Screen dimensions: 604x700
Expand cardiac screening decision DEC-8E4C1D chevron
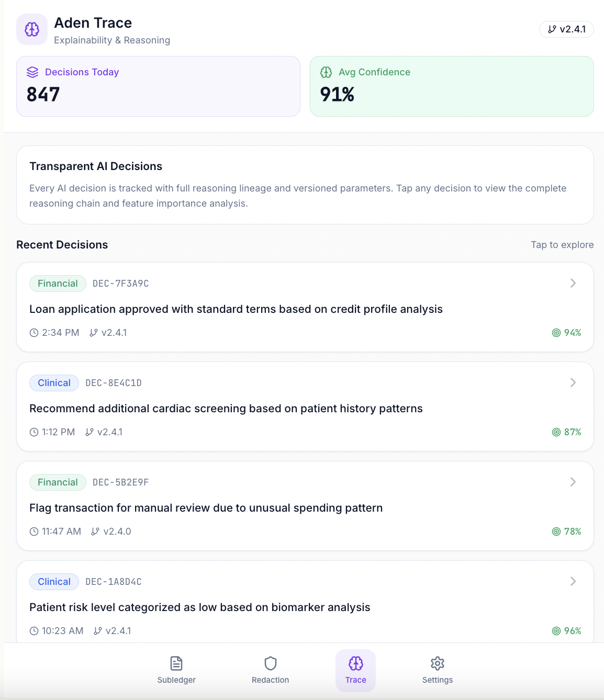tap(573, 382)
